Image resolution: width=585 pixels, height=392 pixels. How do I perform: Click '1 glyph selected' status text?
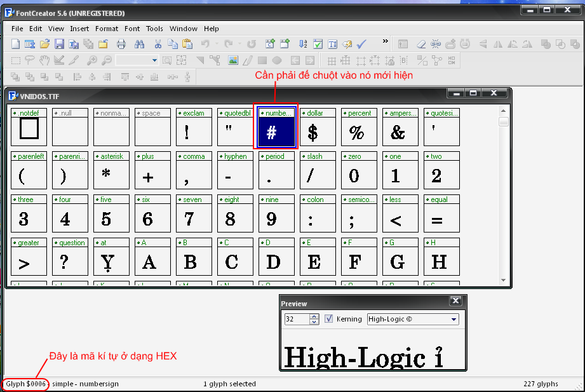click(229, 384)
